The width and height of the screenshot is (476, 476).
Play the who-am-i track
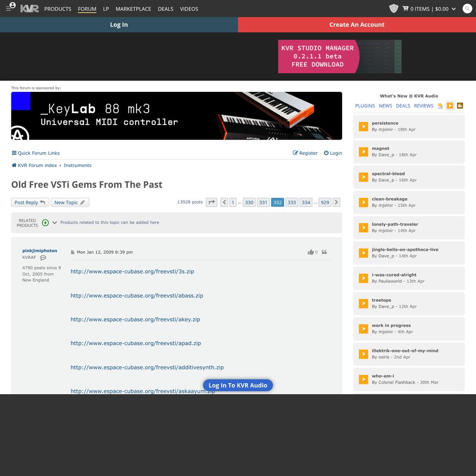click(363, 379)
